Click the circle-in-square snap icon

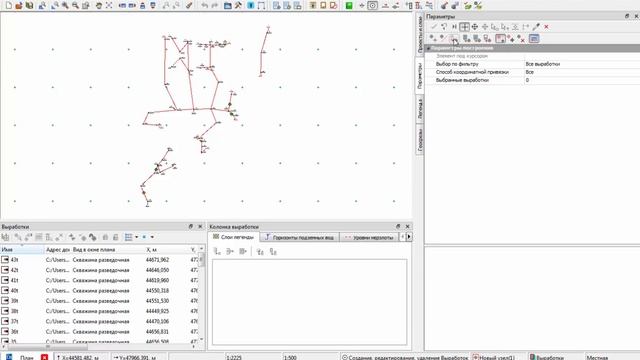pos(372,6)
